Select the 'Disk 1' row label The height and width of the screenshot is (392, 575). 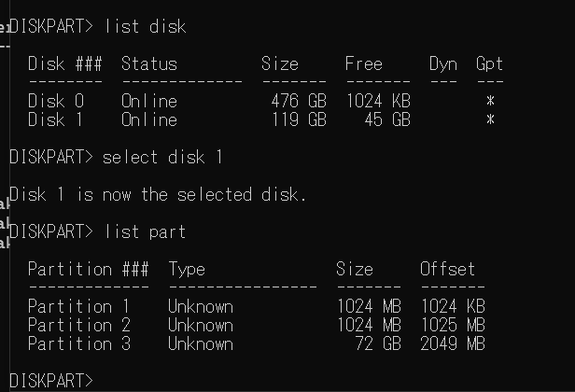(55, 119)
